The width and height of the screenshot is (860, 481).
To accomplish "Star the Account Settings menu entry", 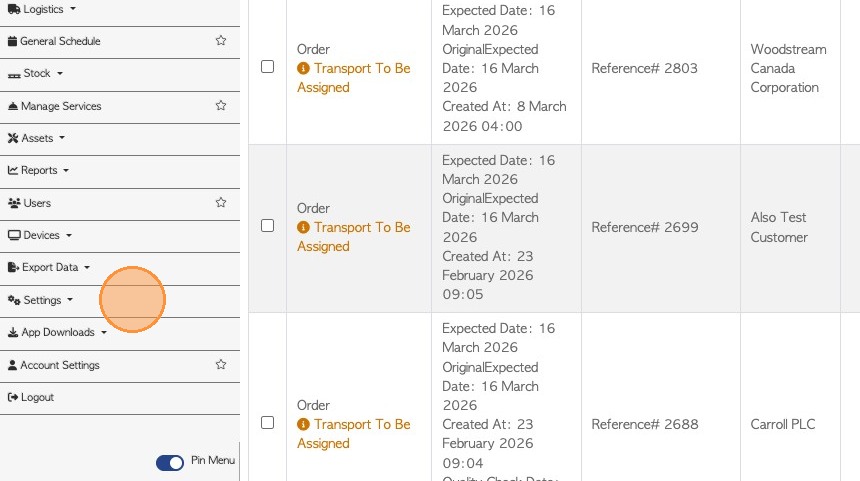I will (221, 365).
